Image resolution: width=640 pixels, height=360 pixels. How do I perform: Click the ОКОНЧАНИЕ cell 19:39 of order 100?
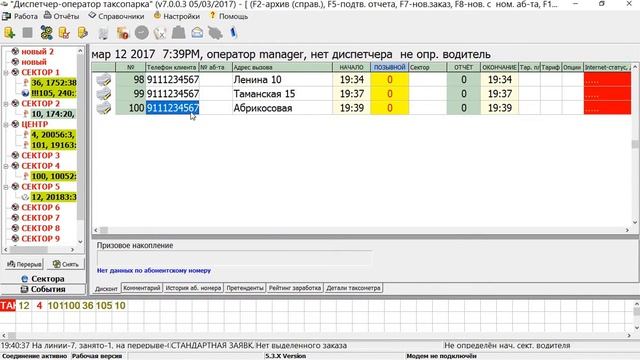click(x=499, y=108)
